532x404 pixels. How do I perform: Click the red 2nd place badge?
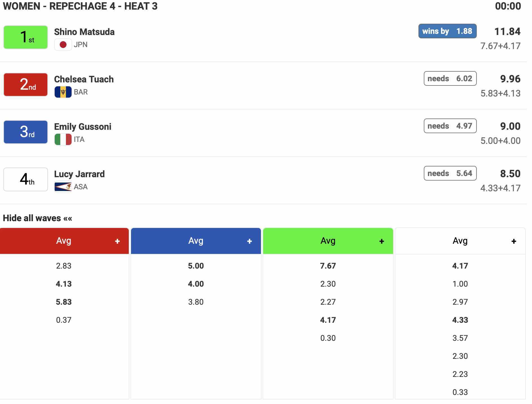(26, 85)
